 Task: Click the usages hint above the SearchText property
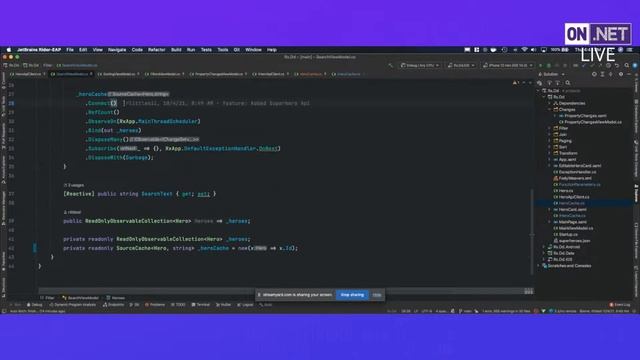74,185
